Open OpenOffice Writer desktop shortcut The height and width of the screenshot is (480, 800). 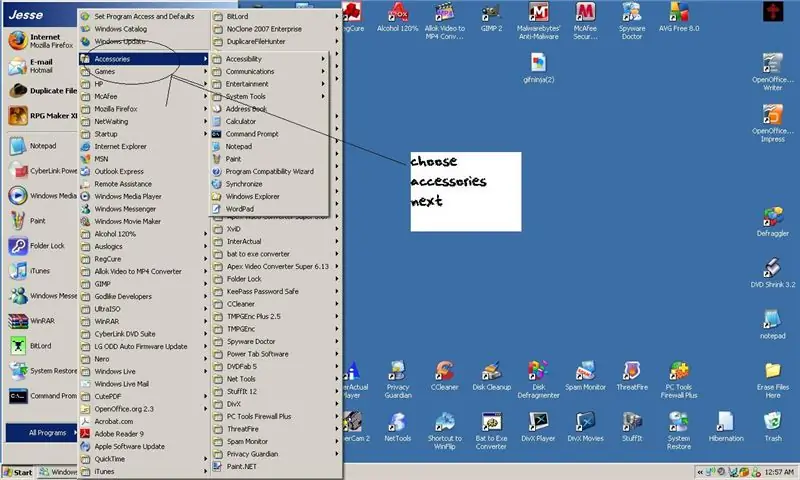point(772,72)
